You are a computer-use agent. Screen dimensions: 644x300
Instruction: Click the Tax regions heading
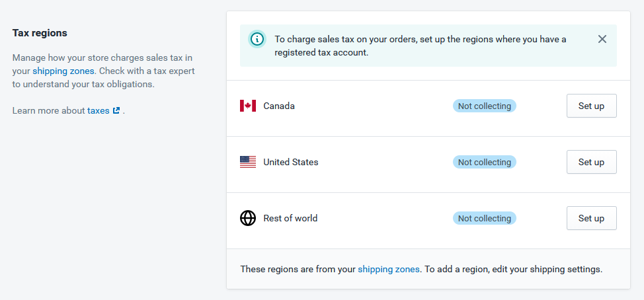click(40, 33)
